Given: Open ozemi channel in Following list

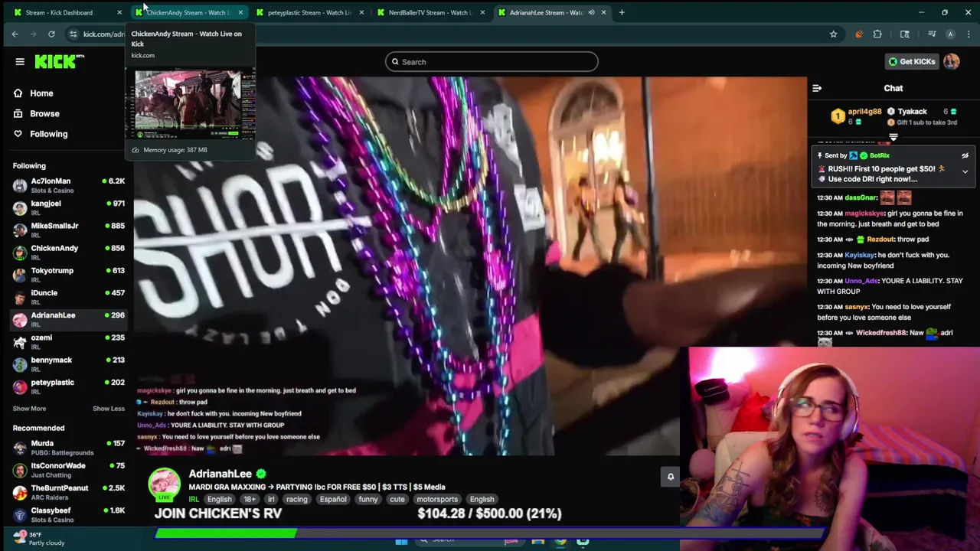Looking at the screenshot, I should click(68, 341).
